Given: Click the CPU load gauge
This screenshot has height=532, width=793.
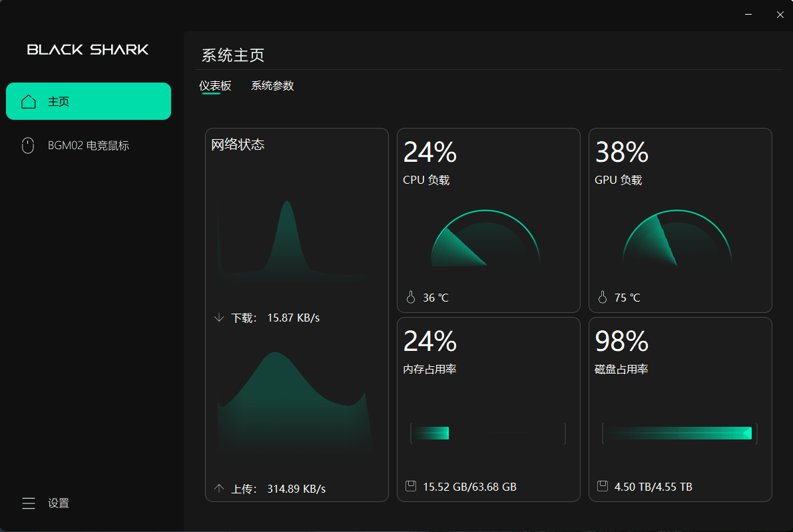Looking at the screenshot, I should pos(485,238).
